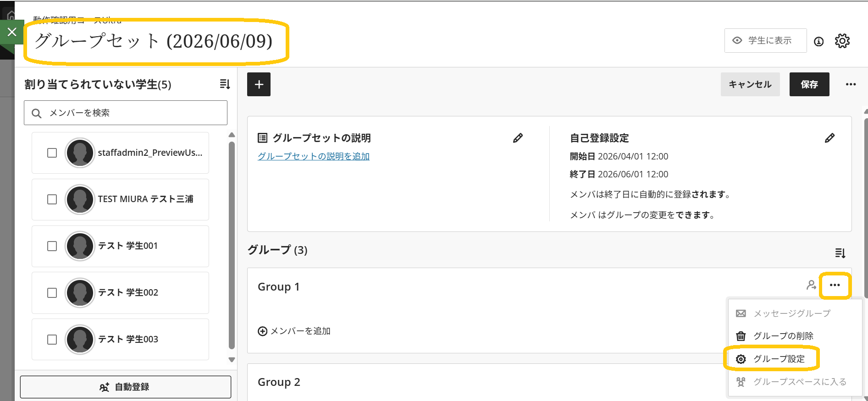Click the trash icon in group menu
868x401 pixels.
tap(741, 336)
